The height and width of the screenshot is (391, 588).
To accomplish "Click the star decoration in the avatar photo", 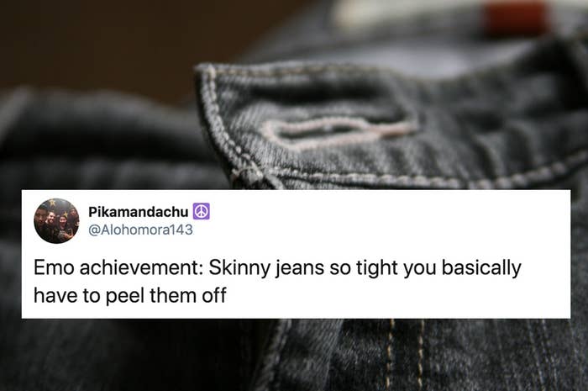I will 51,203.
